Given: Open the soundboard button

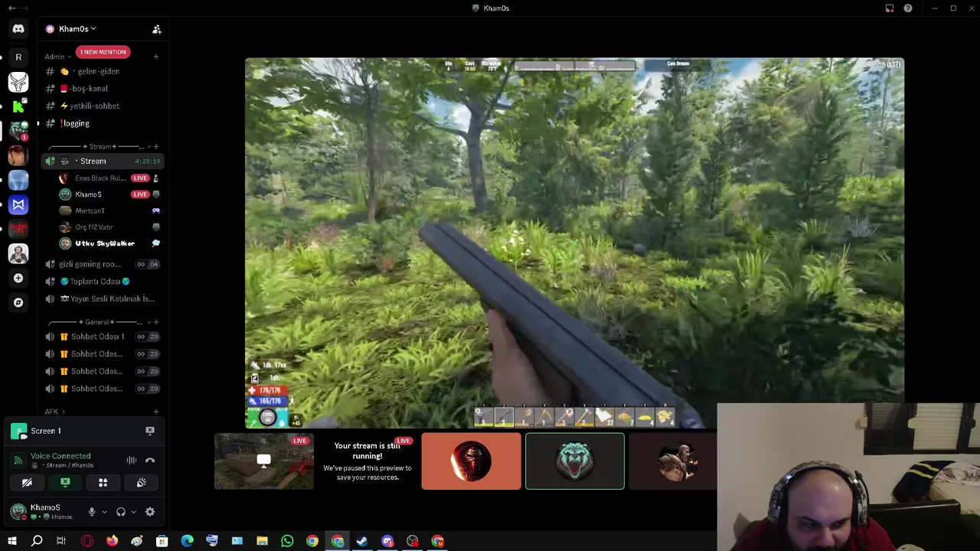Looking at the screenshot, I should pos(141,483).
